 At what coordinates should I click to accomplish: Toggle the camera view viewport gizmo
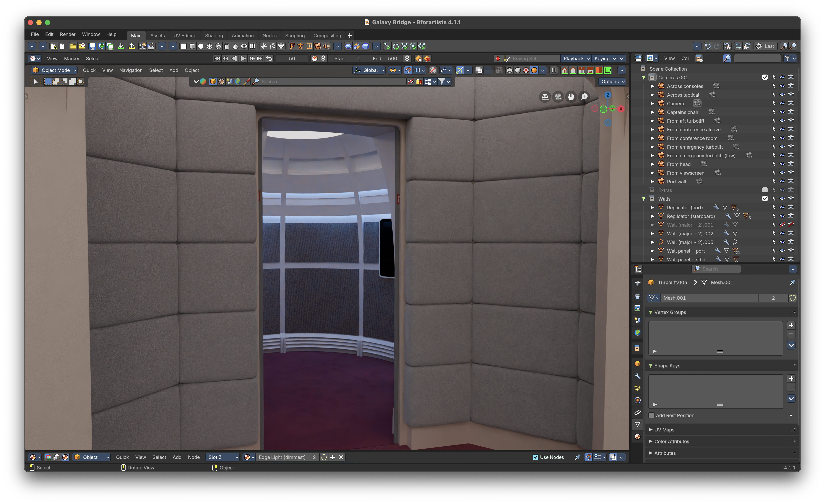[558, 97]
